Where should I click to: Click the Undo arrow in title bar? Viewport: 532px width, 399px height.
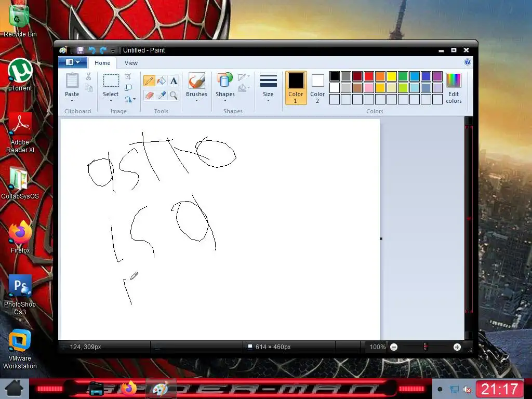(91, 50)
